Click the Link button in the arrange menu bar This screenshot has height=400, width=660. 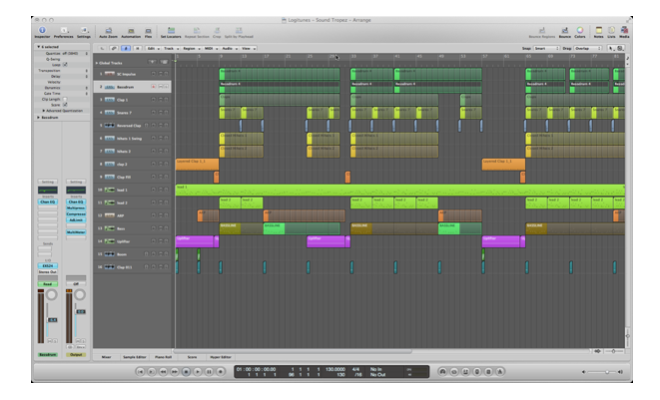[114, 48]
